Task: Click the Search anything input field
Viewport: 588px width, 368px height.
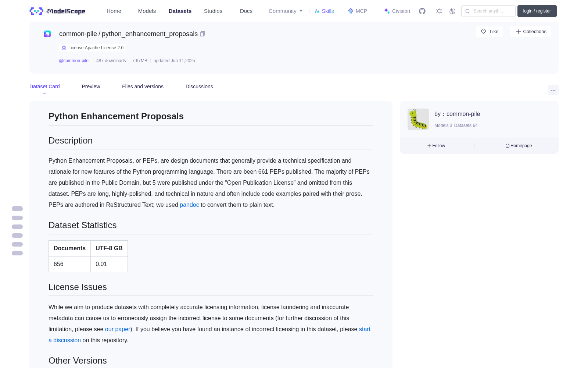Action: pyautogui.click(x=488, y=11)
